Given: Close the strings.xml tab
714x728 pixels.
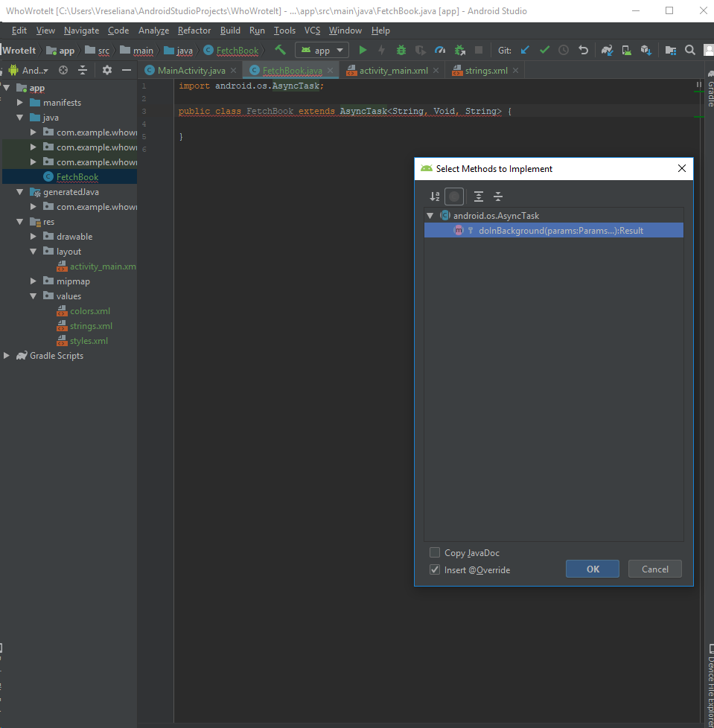Looking at the screenshot, I should point(516,71).
